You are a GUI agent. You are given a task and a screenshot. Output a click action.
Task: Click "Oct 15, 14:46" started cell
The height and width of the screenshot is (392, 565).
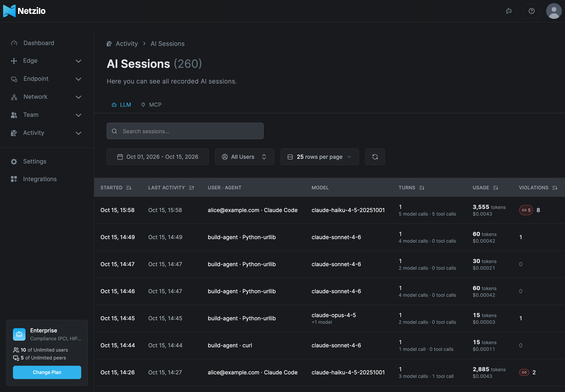pyautogui.click(x=118, y=291)
